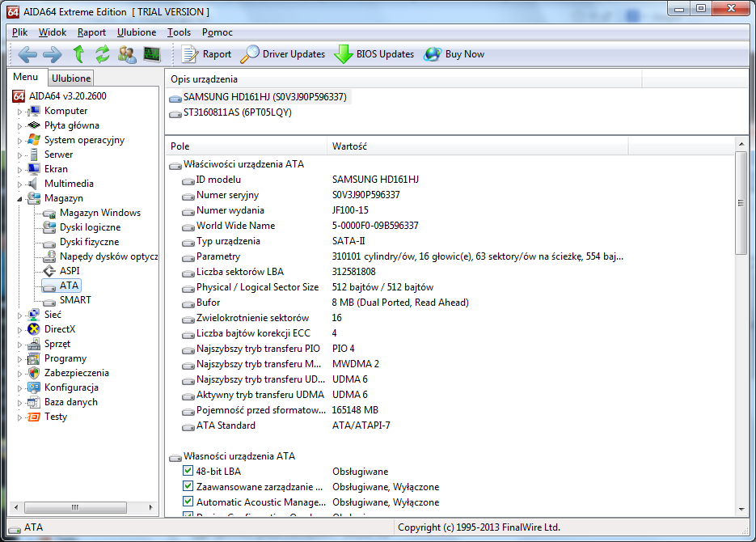Refresh the view with green arrows icon
The width and height of the screenshot is (756, 542).
click(102, 54)
